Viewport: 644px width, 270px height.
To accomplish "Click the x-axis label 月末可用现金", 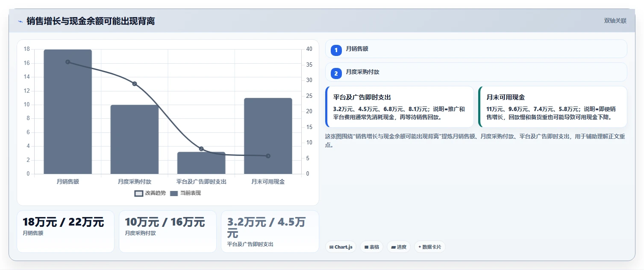I will tap(268, 182).
